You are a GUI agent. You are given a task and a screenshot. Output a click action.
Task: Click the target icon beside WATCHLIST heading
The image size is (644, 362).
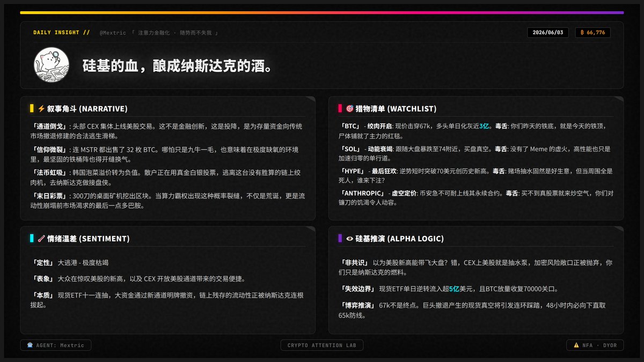(350, 108)
